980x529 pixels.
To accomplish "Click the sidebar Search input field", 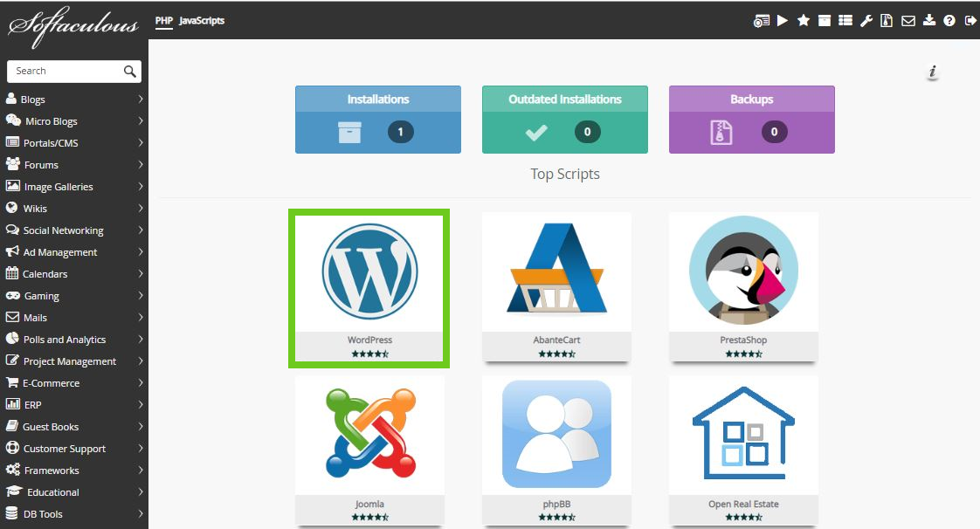I will (66, 71).
